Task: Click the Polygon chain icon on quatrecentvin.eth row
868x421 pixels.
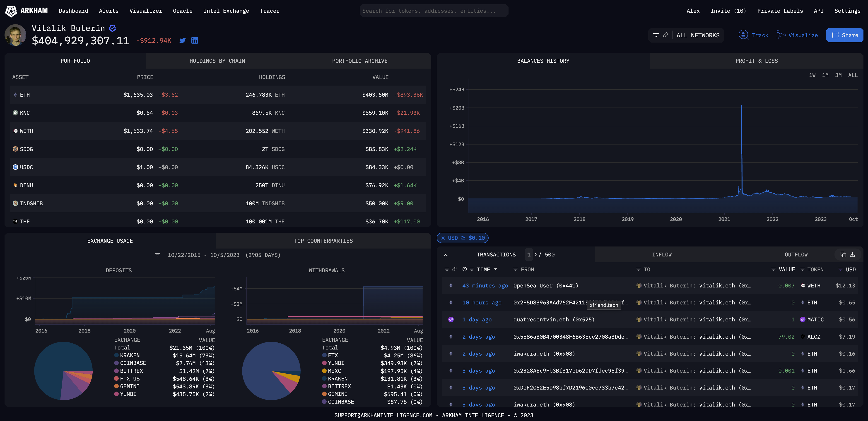Action: click(x=451, y=320)
